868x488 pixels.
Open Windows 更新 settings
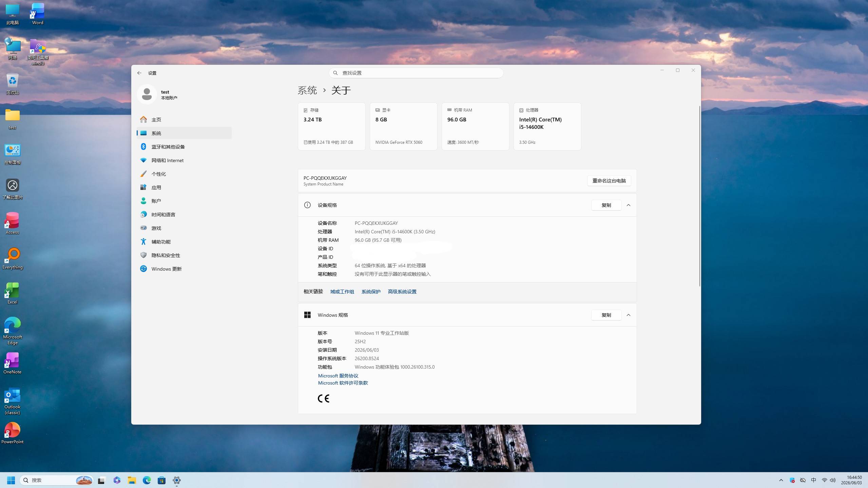pos(184,269)
